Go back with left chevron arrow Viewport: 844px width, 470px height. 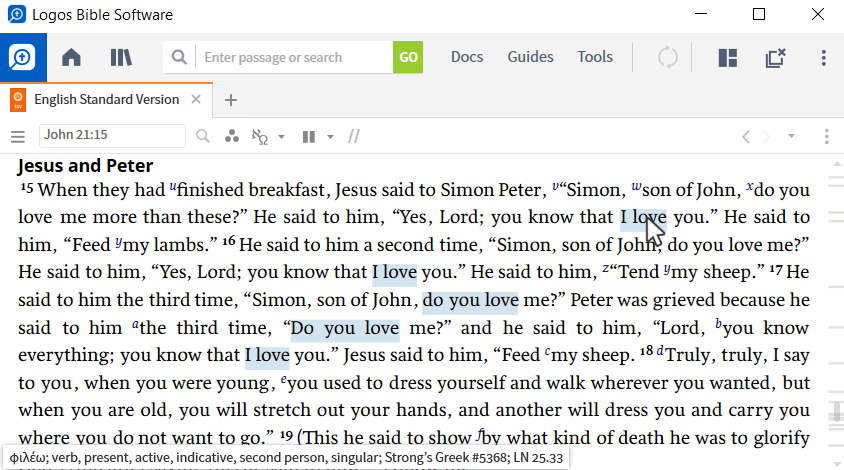click(746, 137)
